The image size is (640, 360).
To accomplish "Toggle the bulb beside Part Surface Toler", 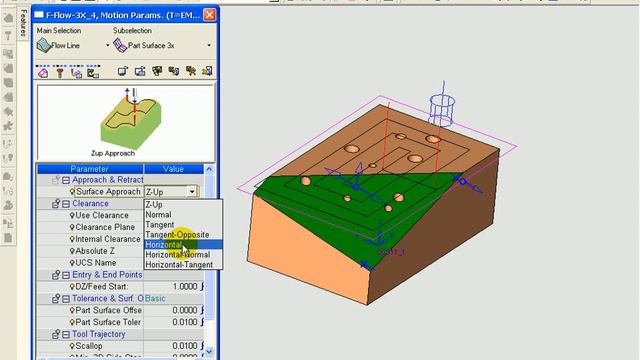I will pos(72,322).
